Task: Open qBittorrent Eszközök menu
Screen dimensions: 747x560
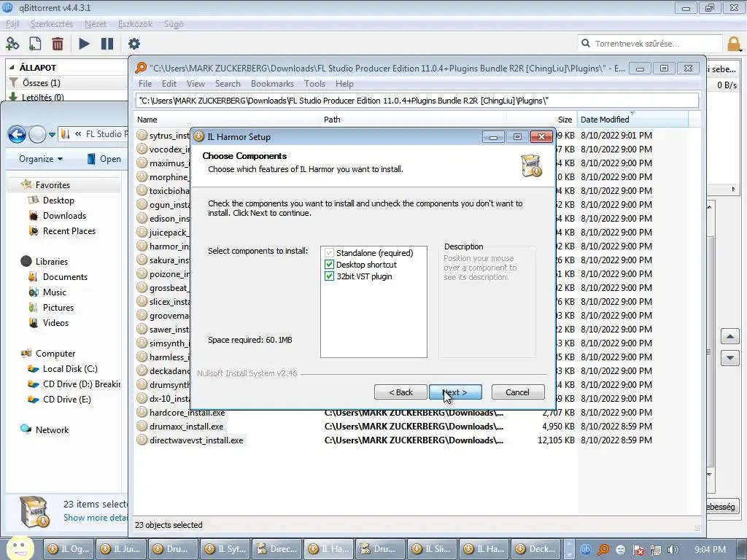Action: pos(135,24)
